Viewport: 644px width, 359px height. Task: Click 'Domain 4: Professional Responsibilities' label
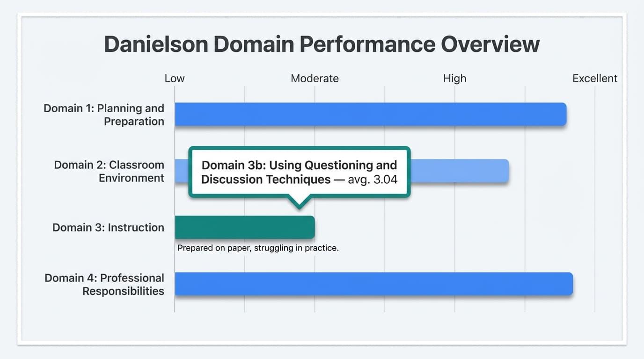pos(104,284)
